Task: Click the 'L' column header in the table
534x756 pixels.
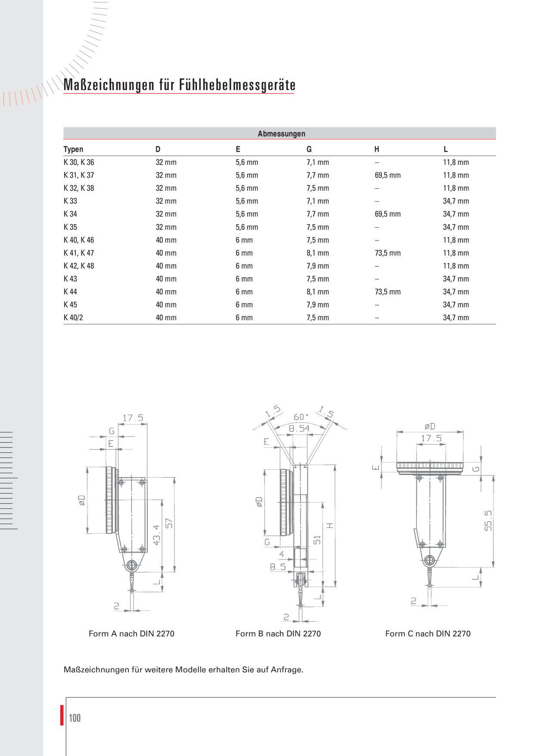Action: (x=446, y=149)
